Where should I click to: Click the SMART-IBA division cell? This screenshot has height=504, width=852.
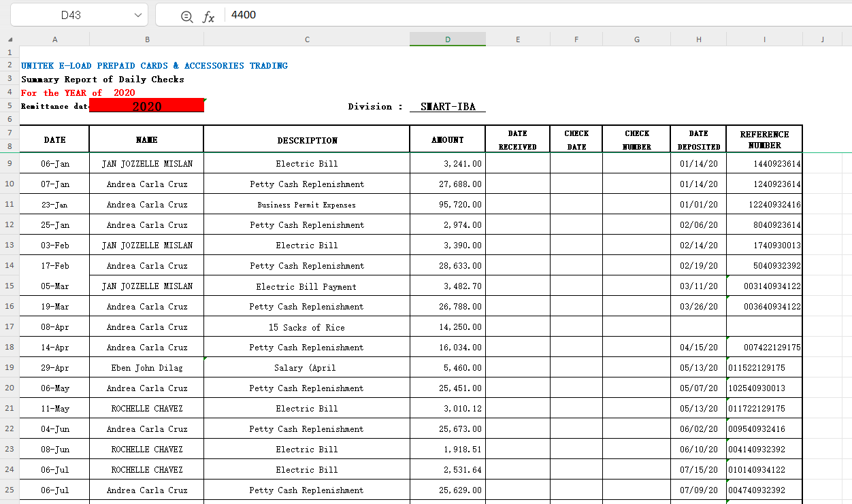447,107
